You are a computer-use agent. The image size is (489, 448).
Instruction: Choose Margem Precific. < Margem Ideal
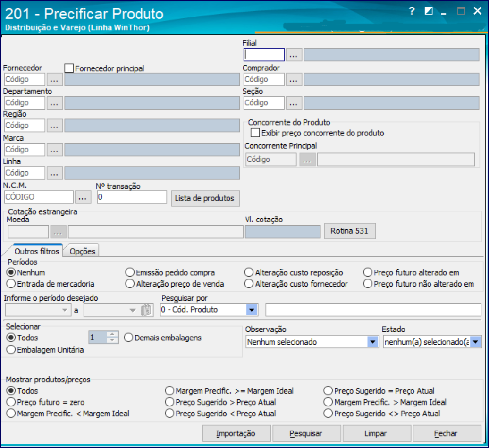tap(11, 414)
